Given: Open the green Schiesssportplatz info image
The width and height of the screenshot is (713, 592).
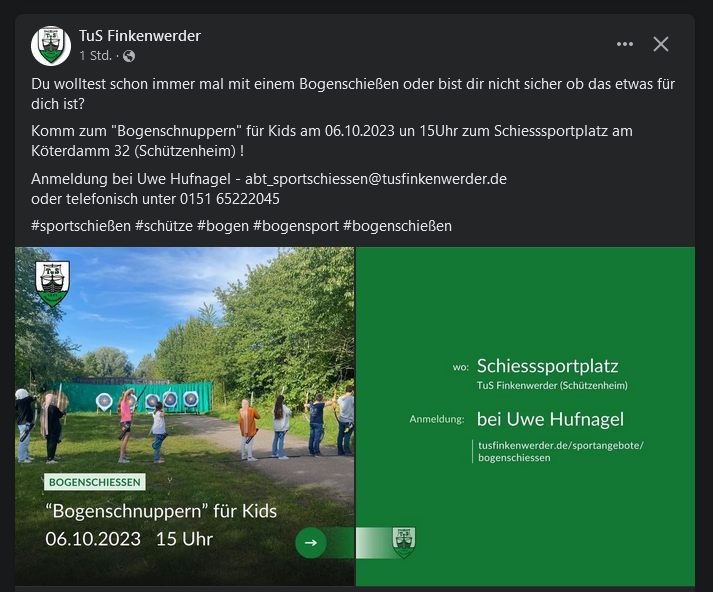Looking at the screenshot, I should click(x=525, y=416).
